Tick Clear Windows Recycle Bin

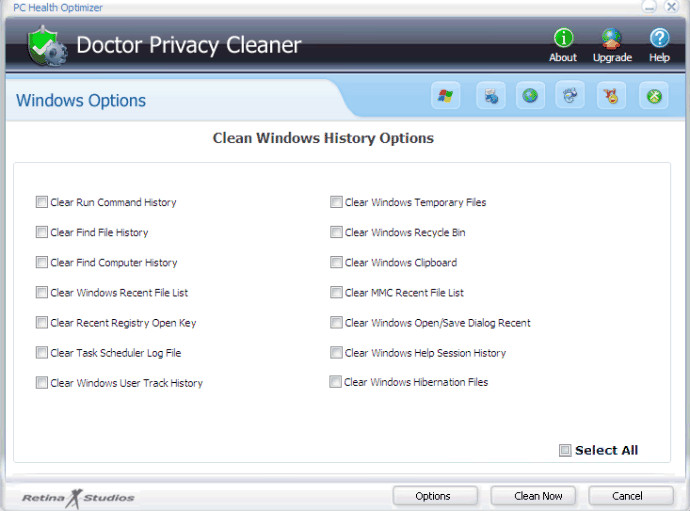coord(336,232)
